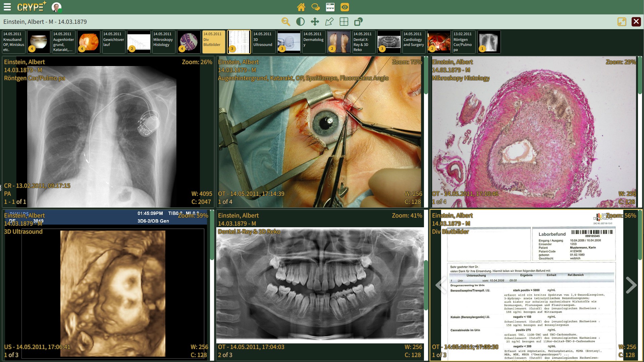This screenshot has width=644, height=362.
Task: Open the www browser window icon
Action: pos(330,7)
